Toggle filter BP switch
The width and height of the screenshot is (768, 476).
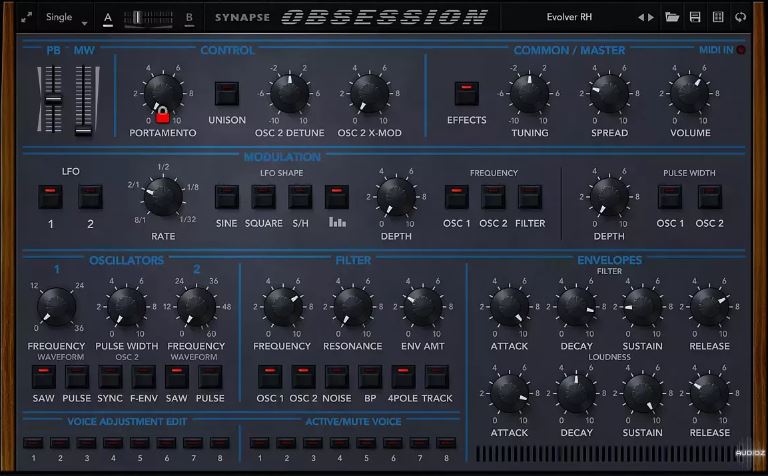pyautogui.click(x=370, y=377)
